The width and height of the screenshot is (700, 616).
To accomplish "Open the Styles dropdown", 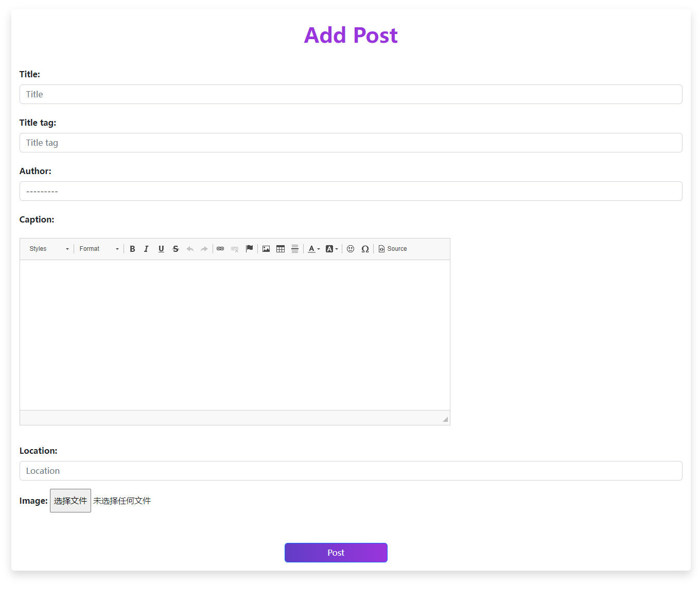I will pyautogui.click(x=49, y=249).
